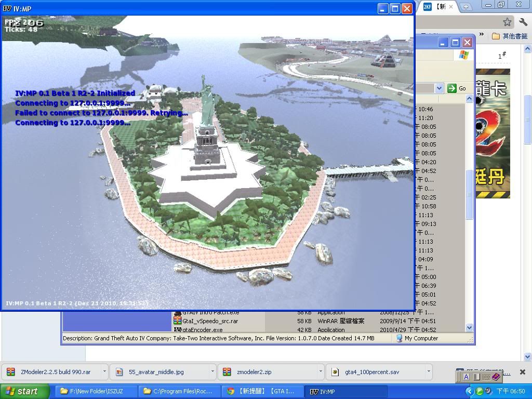This screenshot has height=399, width=532.
Task: Bookmark the page with the star icon
Action: click(507, 22)
